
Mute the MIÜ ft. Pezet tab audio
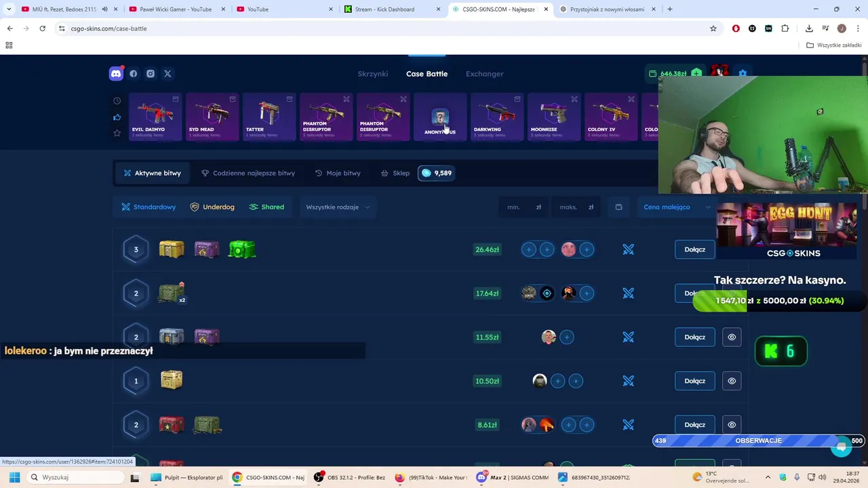(x=104, y=9)
